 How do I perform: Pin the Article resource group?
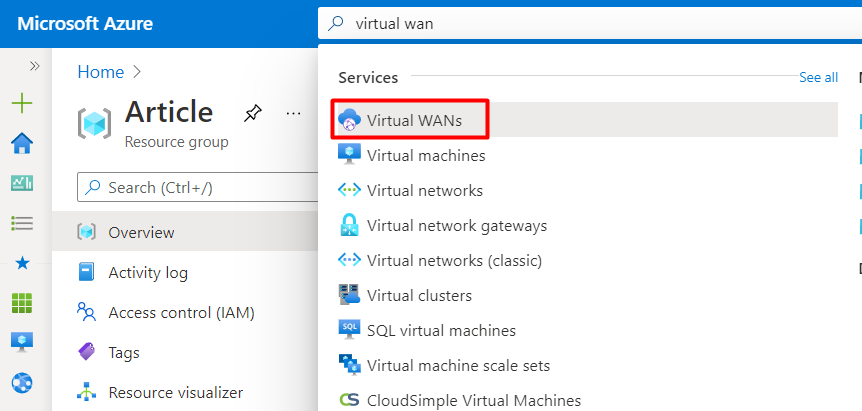tap(252, 114)
